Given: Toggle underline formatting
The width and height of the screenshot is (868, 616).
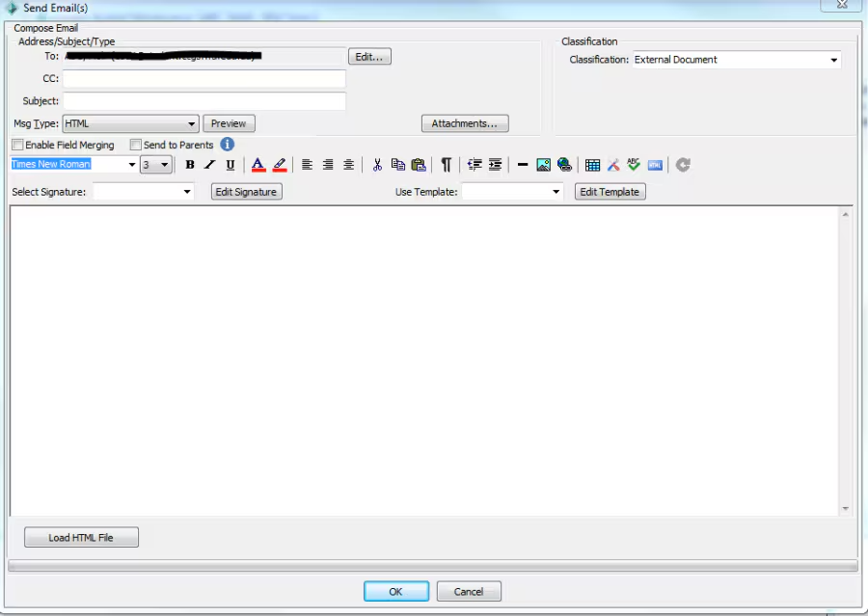Looking at the screenshot, I should (x=231, y=165).
